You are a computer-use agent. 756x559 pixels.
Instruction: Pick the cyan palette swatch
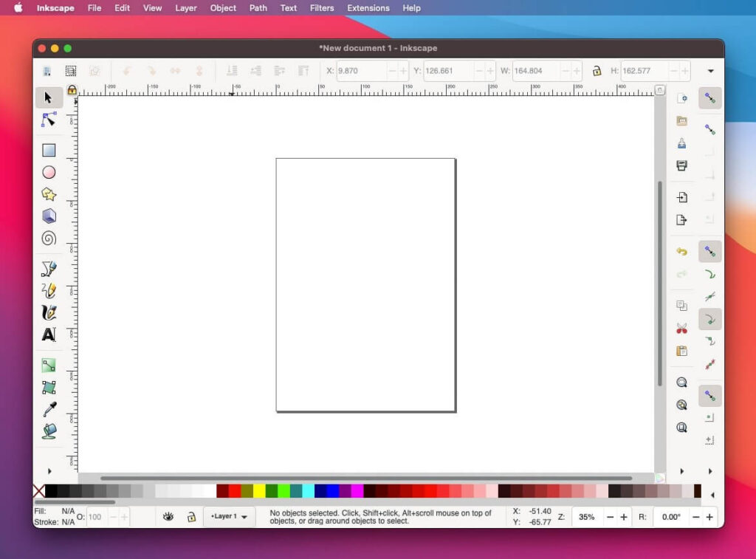(x=308, y=491)
